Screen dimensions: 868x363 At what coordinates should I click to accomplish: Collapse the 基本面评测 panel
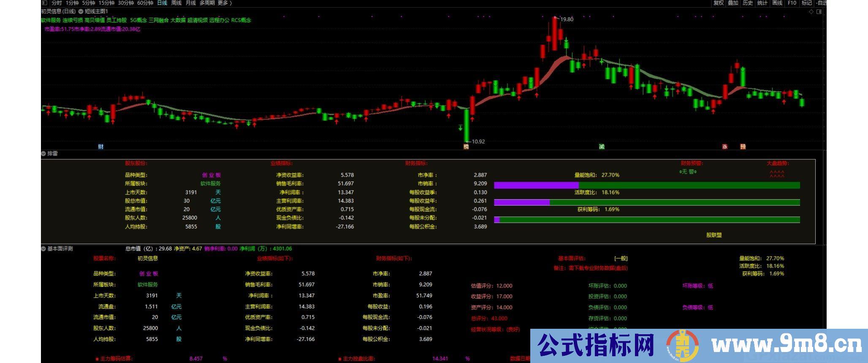tap(43, 249)
